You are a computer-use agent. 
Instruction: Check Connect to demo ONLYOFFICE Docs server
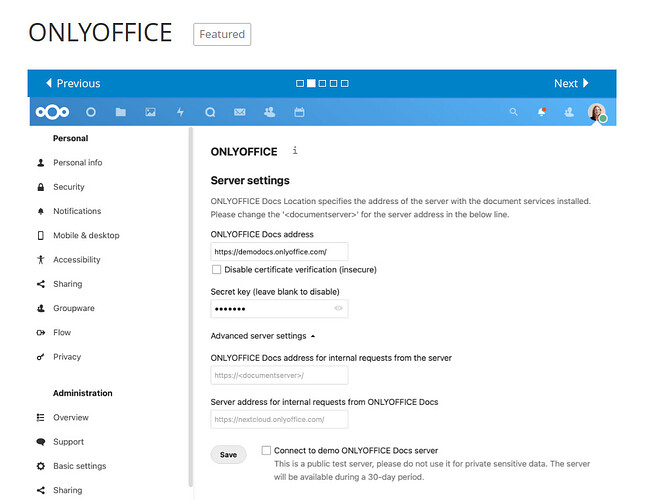(x=266, y=450)
